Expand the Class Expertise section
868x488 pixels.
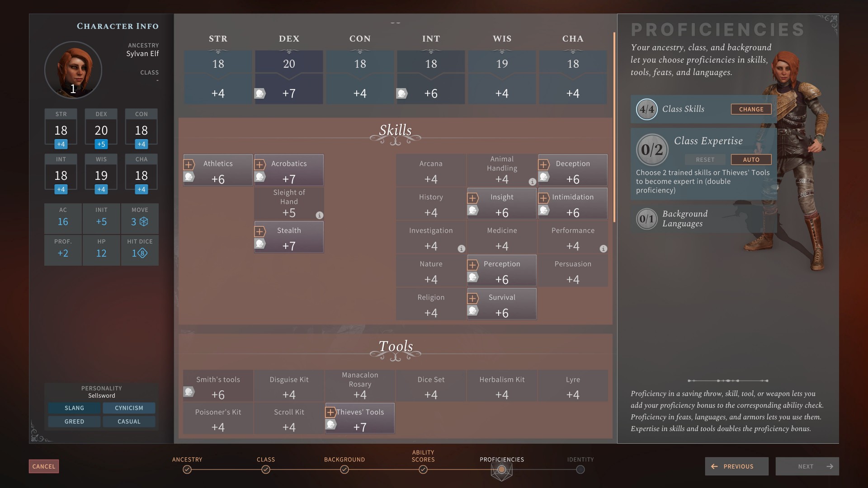pos(708,141)
